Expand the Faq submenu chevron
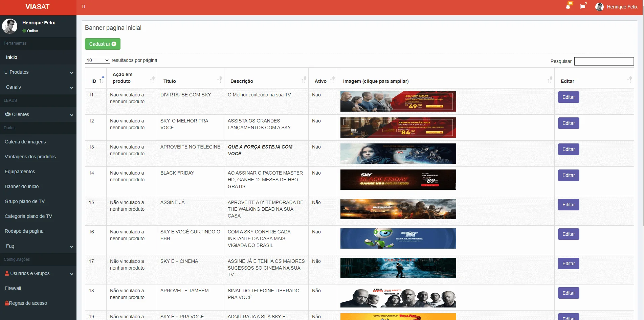This screenshot has width=644, height=320. click(71, 247)
